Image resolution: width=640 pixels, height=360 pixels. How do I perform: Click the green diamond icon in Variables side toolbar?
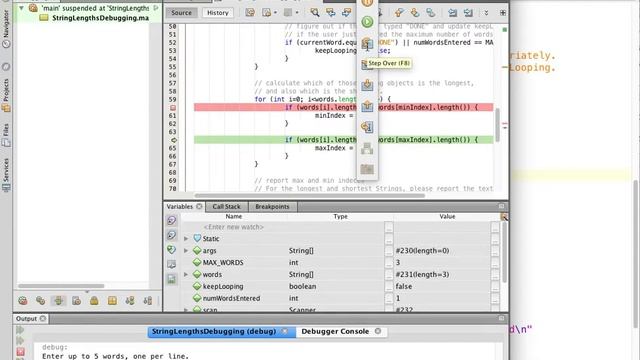pyautogui.click(x=171, y=250)
